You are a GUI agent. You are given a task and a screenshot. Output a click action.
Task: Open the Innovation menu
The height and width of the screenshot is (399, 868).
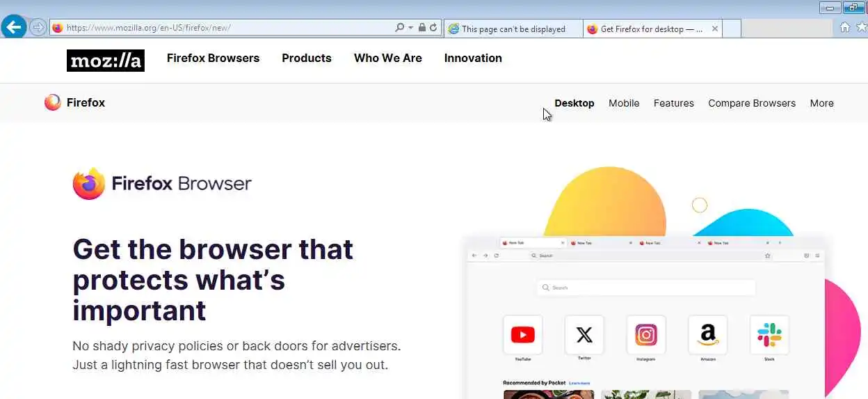click(x=473, y=58)
